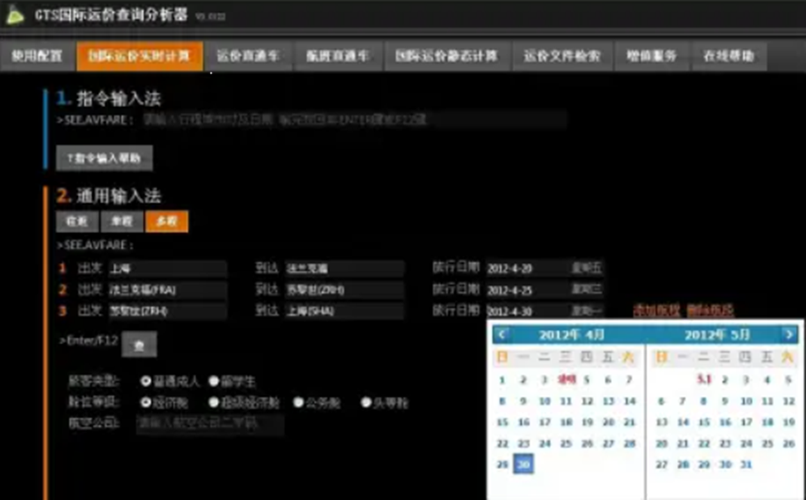Screen dimensions: 806x500
Task: Select the 往返 round-trip button
Action: (77, 221)
